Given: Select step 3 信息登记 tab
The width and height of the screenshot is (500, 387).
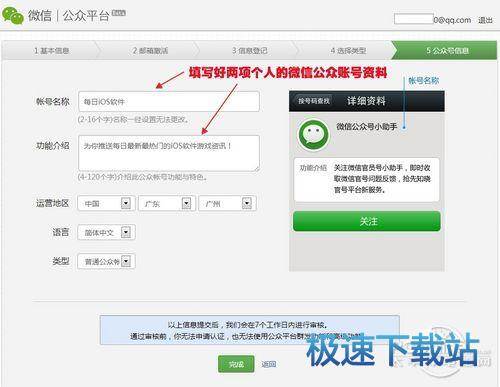Looking at the screenshot, I should [x=249, y=51].
